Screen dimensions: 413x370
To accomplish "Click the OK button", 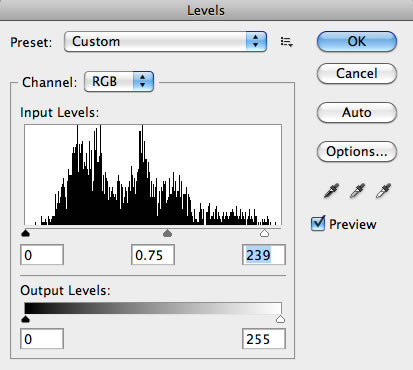I will tap(357, 42).
